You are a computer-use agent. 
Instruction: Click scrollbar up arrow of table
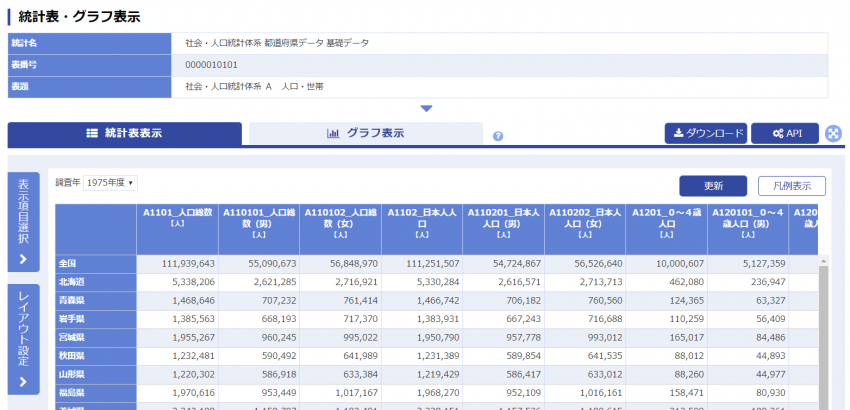(x=823, y=261)
